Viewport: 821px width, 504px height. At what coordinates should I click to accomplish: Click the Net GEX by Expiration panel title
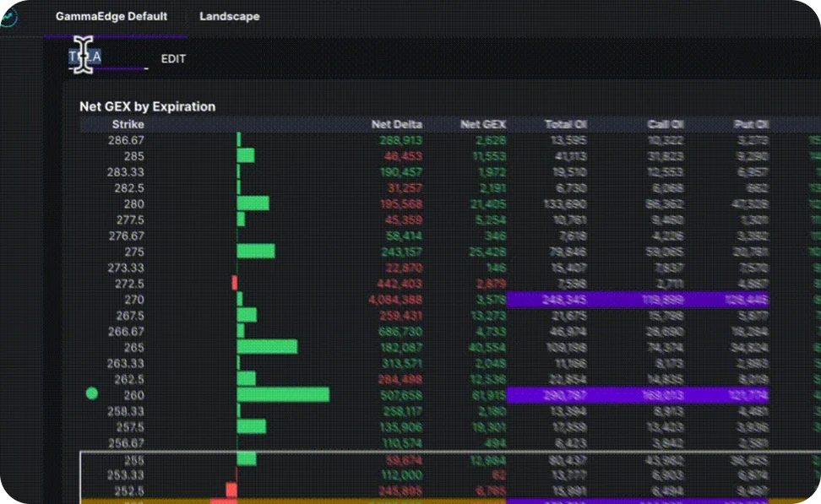click(147, 106)
